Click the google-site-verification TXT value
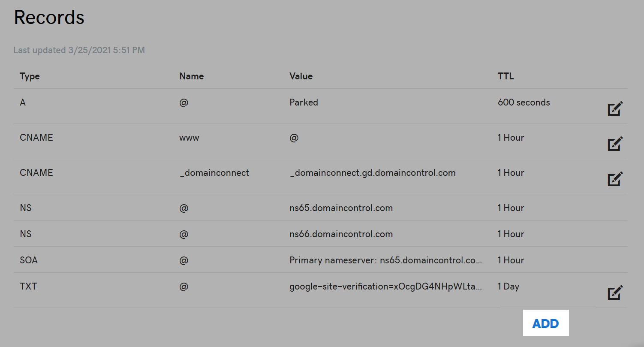Screen dimensions: 644x347 coord(386,287)
